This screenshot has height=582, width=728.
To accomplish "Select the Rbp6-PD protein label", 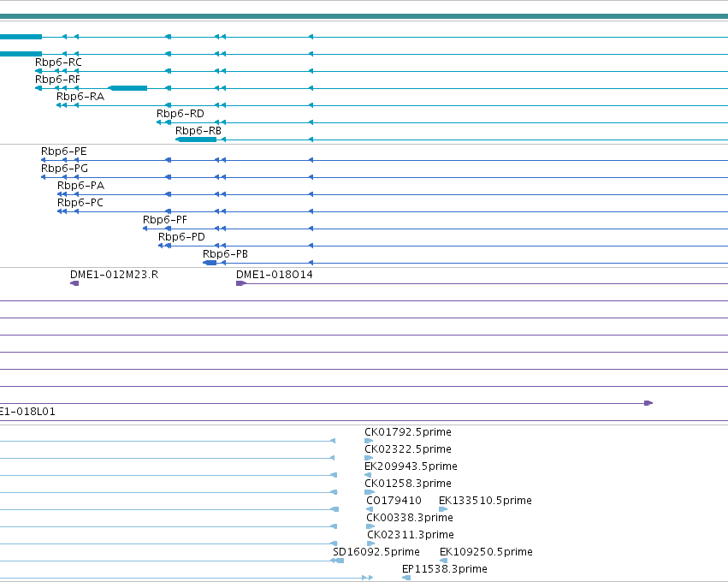I will click(x=181, y=237).
